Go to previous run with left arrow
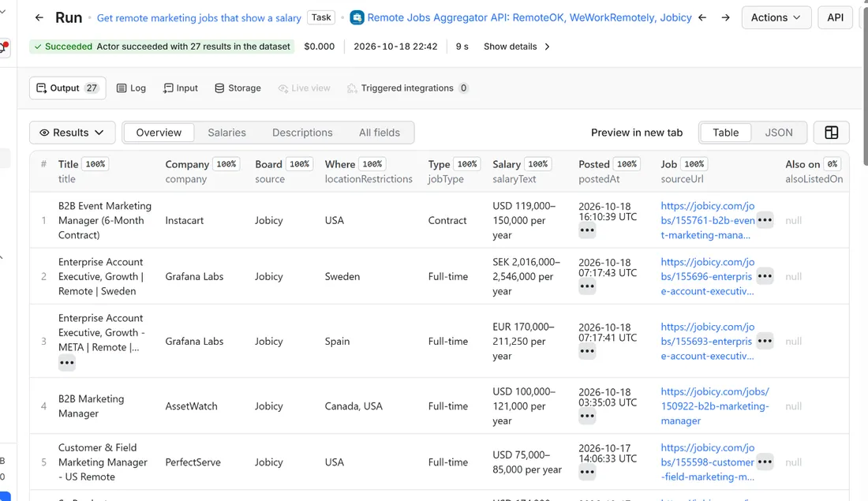868x501 pixels. pyautogui.click(x=702, y=17)
